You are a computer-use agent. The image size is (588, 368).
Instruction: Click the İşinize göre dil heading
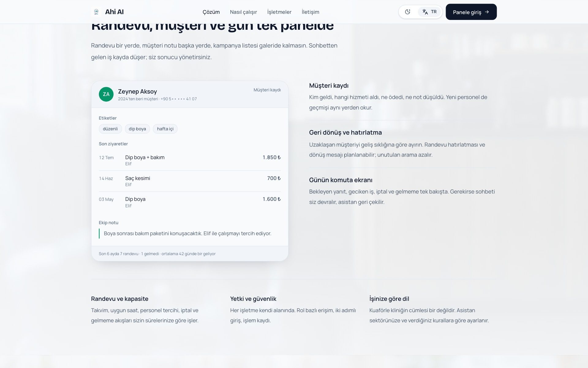(x=389, y=299)
